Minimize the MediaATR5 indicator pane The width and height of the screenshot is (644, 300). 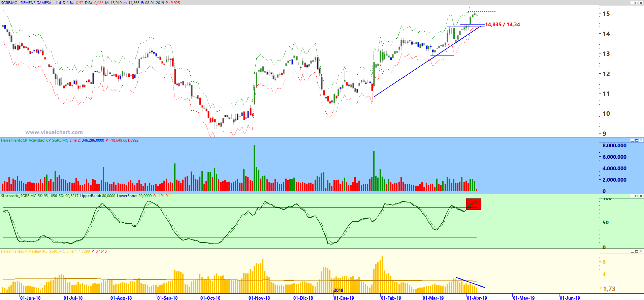point(632,251)
